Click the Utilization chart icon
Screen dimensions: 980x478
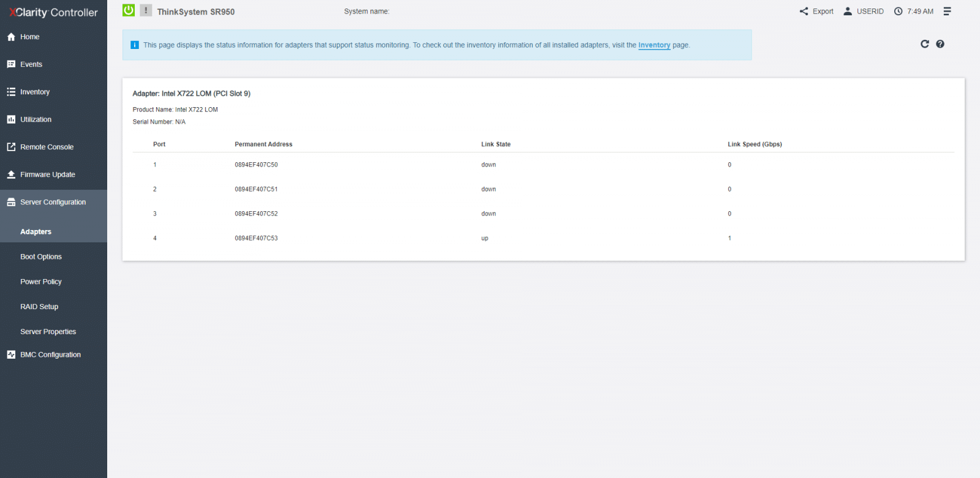click(x=11, y=119)
